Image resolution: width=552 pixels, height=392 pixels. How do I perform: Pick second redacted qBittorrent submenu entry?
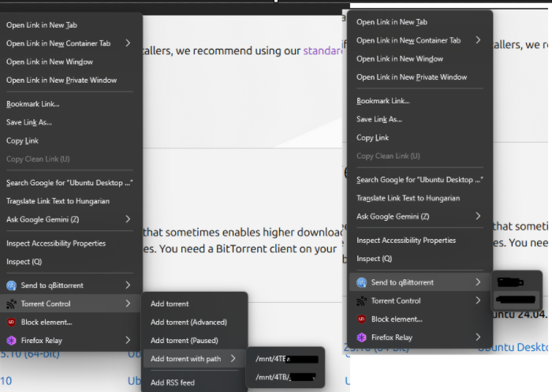point(516,300)
